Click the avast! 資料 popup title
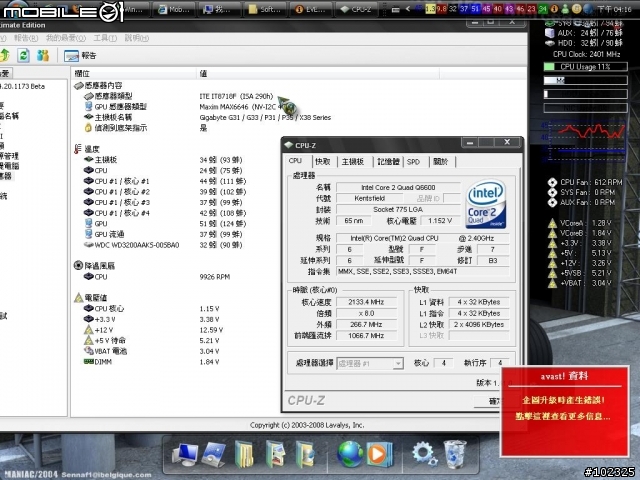This screenshot has width=640, height=480. point(564,376)
